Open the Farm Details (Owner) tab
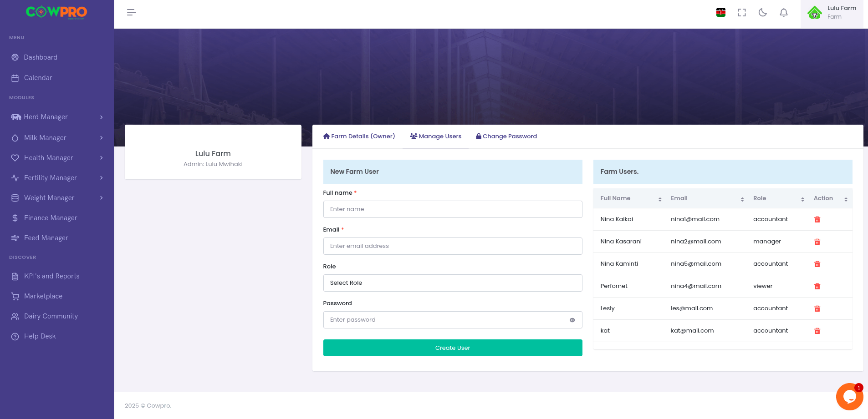Image resolution: width=868 pixels, height=419 pixels. [358, 136]
